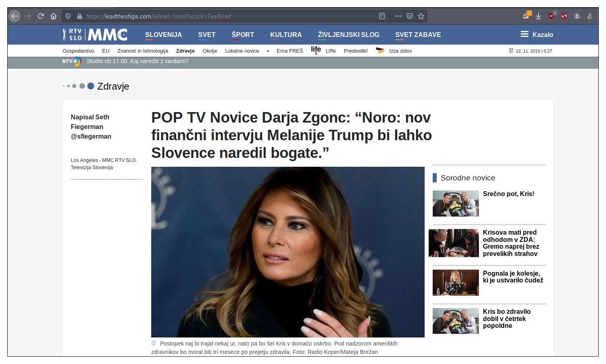Image resolution: width=606 pixels, height=364 pixels.
Task: Toggle reader view icon
Action: point(382,16)
